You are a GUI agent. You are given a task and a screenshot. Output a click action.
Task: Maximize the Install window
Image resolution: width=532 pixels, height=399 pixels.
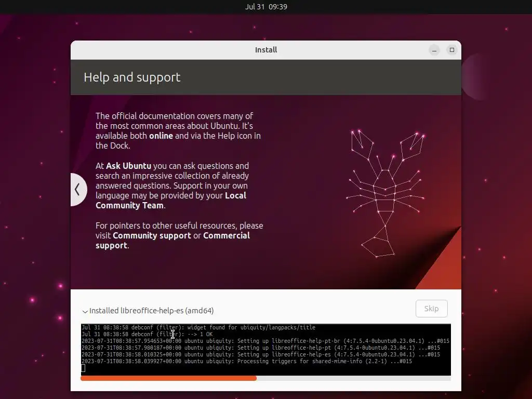point(451,50)
